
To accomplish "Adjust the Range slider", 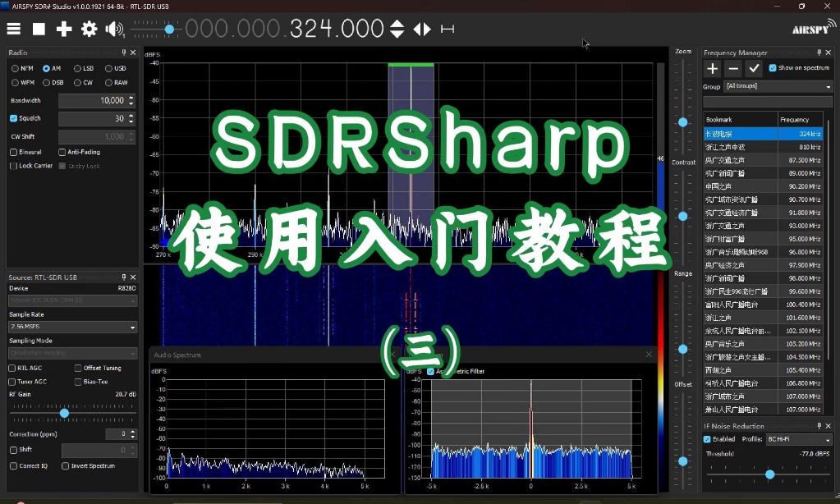I will (x=682, y=349).
